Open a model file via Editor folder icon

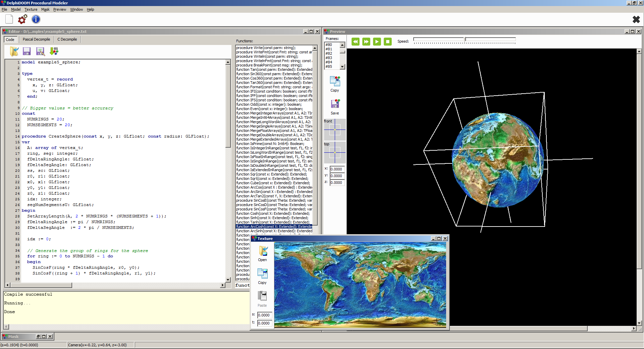coord(14,51)
